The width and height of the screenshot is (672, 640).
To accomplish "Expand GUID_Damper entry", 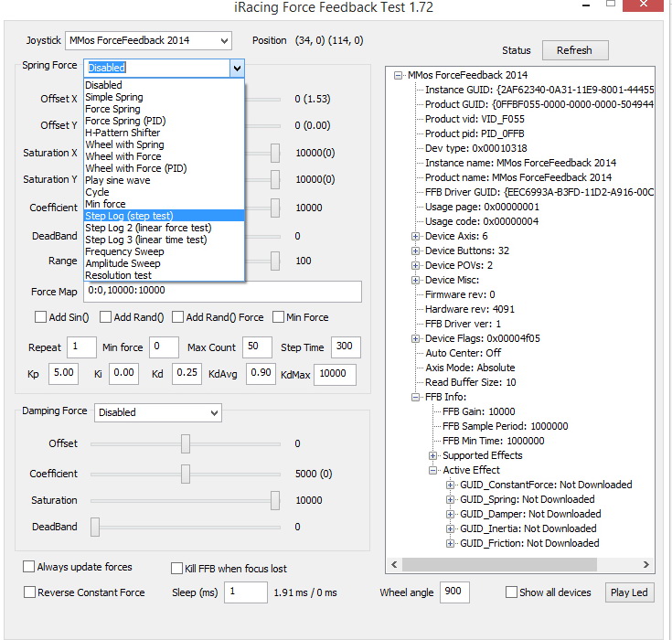I will (450, 514).
